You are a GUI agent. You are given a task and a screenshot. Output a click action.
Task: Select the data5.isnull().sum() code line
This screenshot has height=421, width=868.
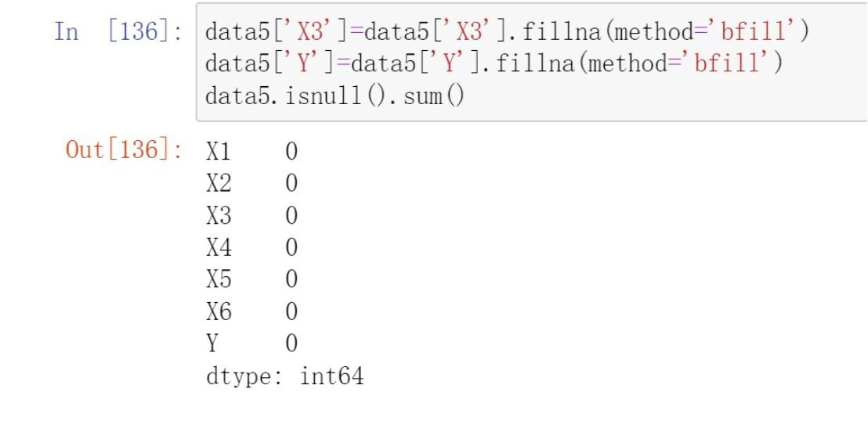(335, 97)
